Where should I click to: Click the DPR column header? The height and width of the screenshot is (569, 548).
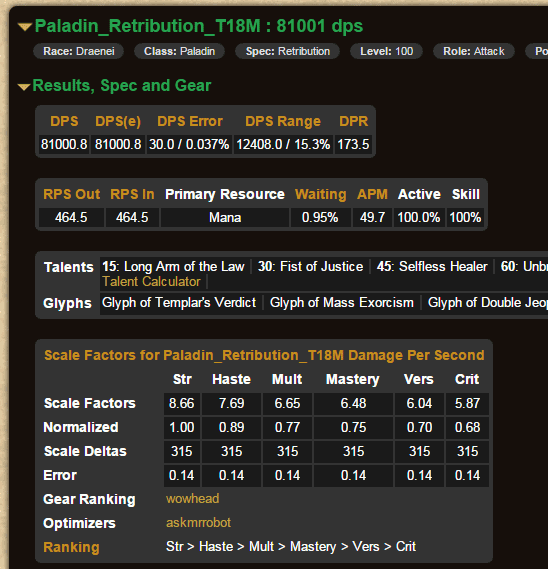[353, 121]
